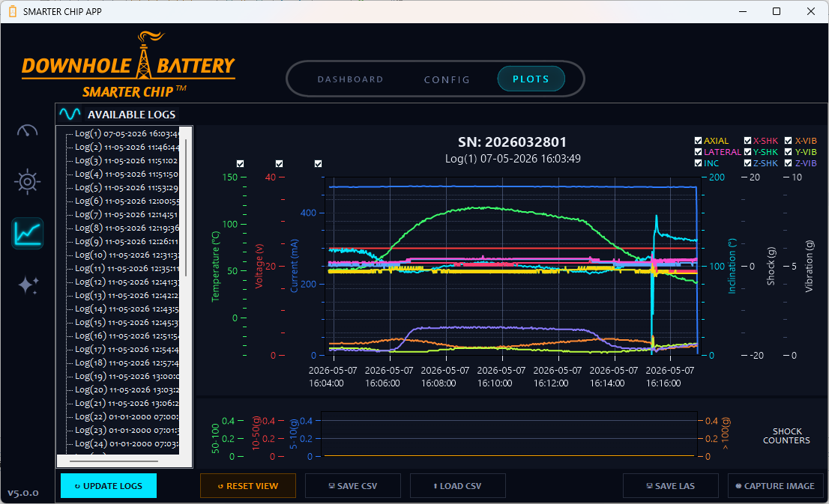Click the v5.0.0 version label

click(x=23, y=493)
